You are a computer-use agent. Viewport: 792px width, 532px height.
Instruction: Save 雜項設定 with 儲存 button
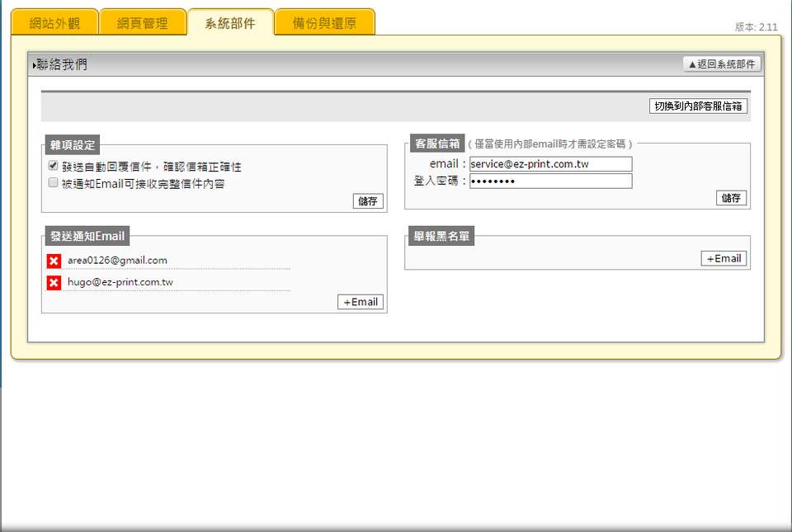point(368,201)
